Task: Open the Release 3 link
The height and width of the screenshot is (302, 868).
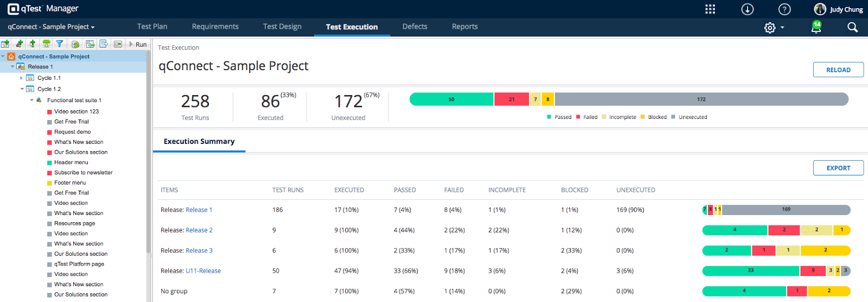Action: 199,250
